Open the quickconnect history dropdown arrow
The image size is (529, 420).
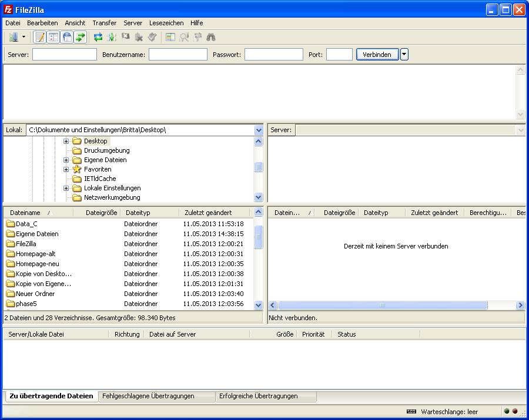[404, 55]
